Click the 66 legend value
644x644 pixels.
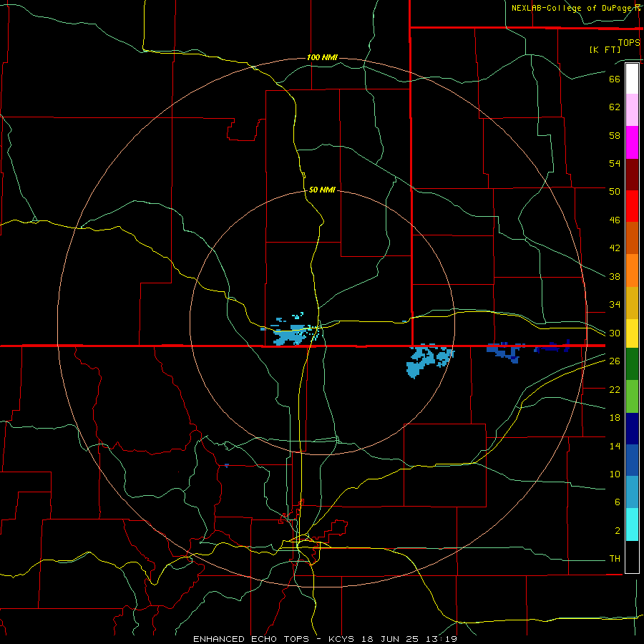coord(615,79)
